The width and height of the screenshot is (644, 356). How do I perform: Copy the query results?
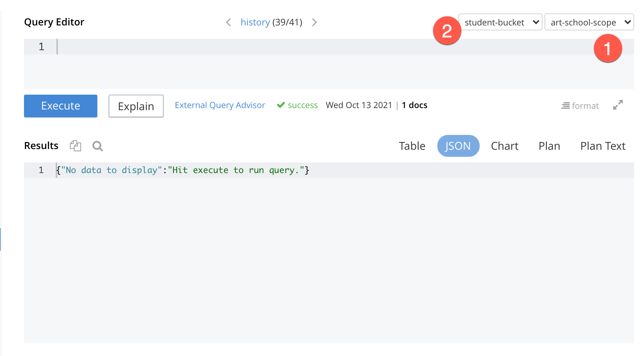pyautogui.click(x=75, y=146)
